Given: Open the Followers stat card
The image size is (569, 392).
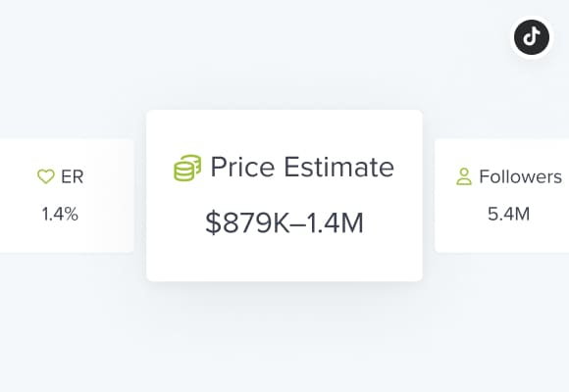Looking at the screenshot, I should click(502, 196).
